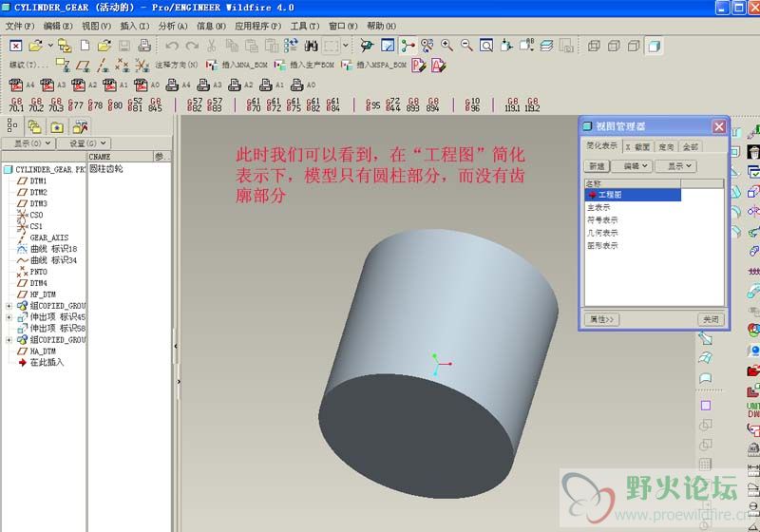Open the 文件(F) menu

20,26
